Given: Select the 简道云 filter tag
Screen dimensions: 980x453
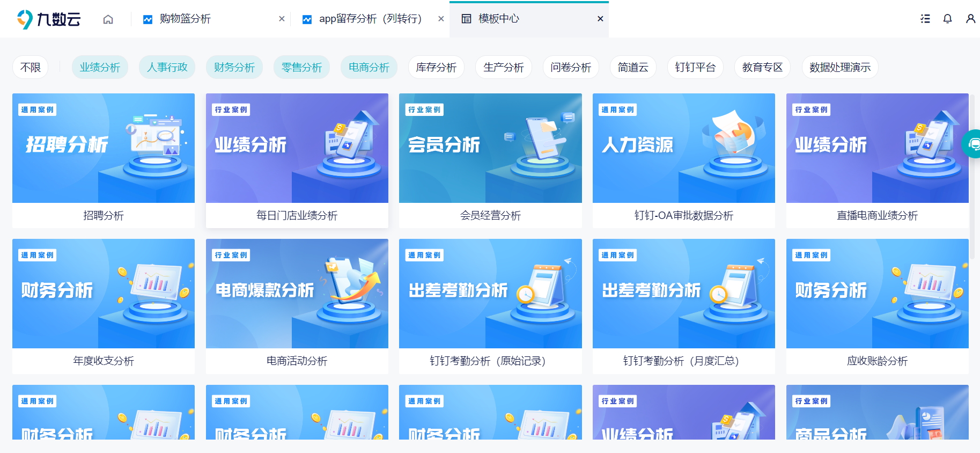Looking at the screenshot, I should pos(633,67).
